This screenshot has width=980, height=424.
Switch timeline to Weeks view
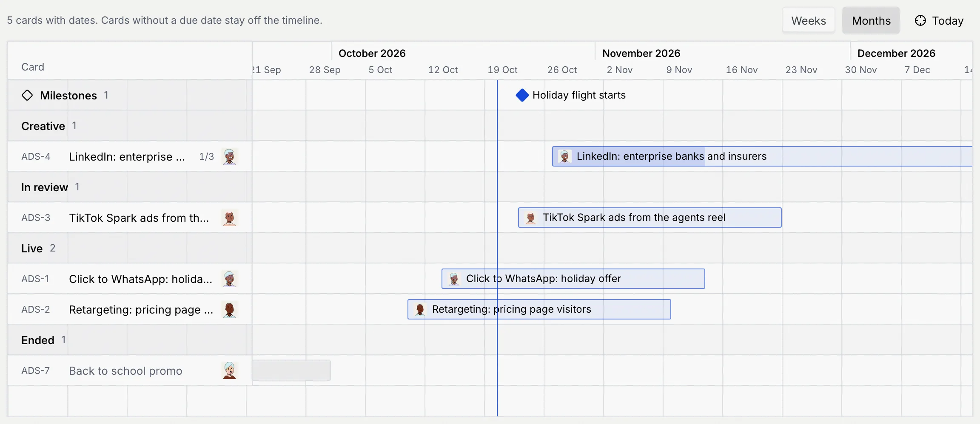point(808,20)
